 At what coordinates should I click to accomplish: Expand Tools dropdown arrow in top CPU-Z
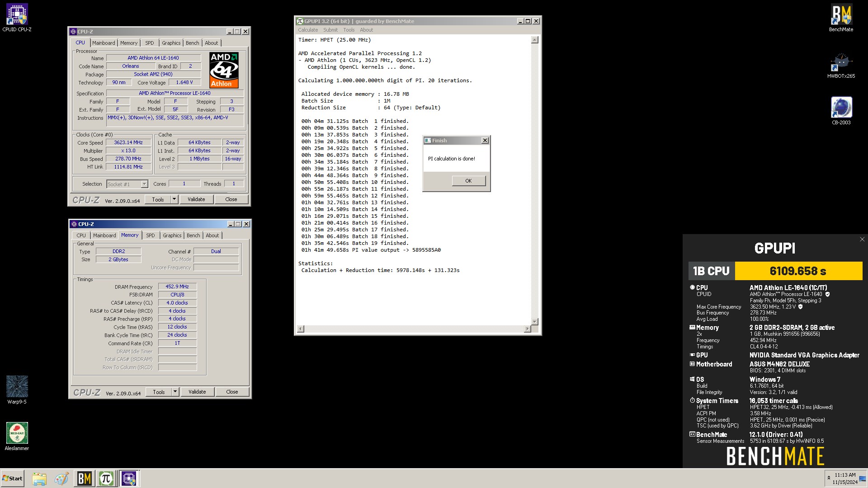174,199
